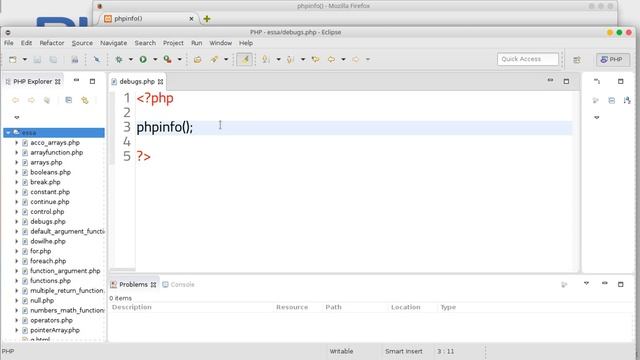
Task: Collapse the essa project node
Action: click(x=8, y=133)
